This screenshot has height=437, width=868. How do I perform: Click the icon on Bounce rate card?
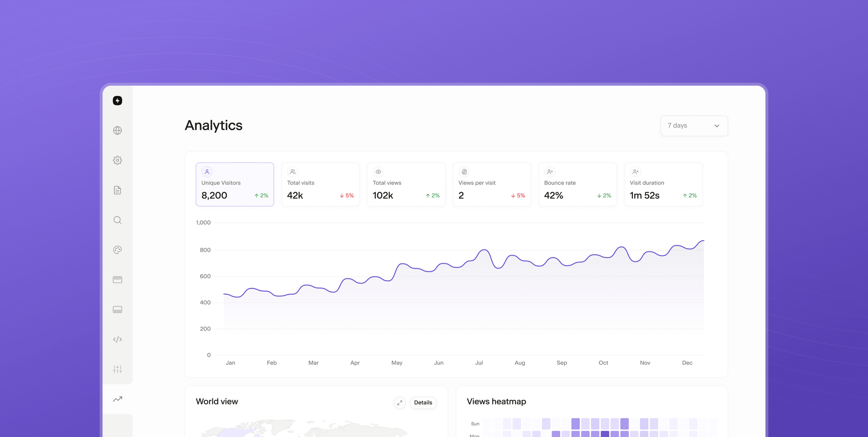pyautogui.click(x=550, y=172)
